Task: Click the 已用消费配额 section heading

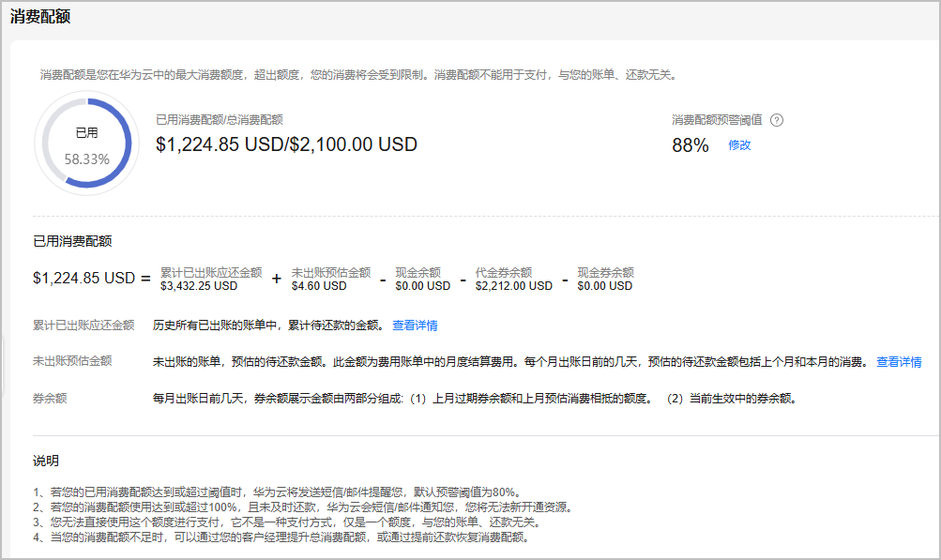Action: [72, 241]
